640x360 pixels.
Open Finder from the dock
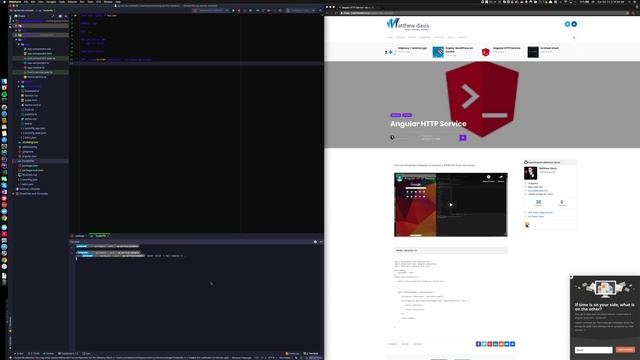pyautogui.click(x=4, y=82)
